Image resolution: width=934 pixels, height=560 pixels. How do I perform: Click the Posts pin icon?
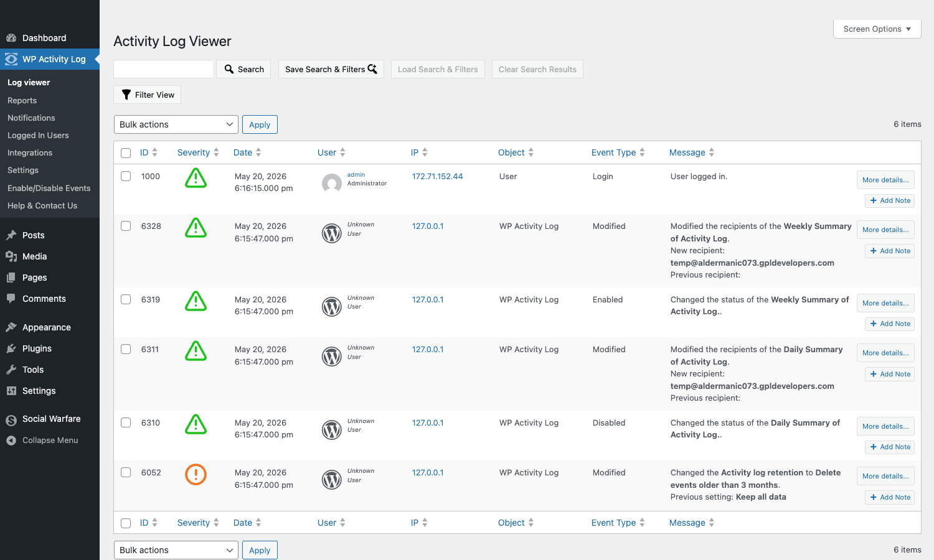(x=11, y=235)
